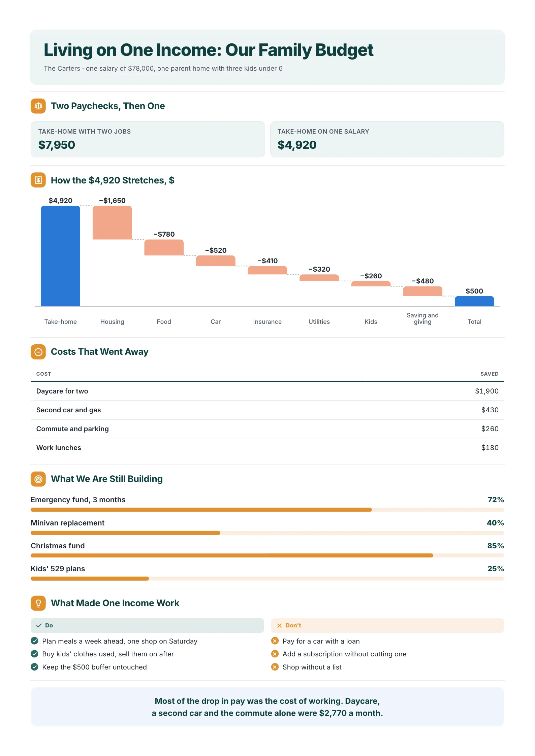The height and width of the screenshot is (756, 535).
Task: Click the Utilities bar in the waterfall chart
Action: point(319,278)
